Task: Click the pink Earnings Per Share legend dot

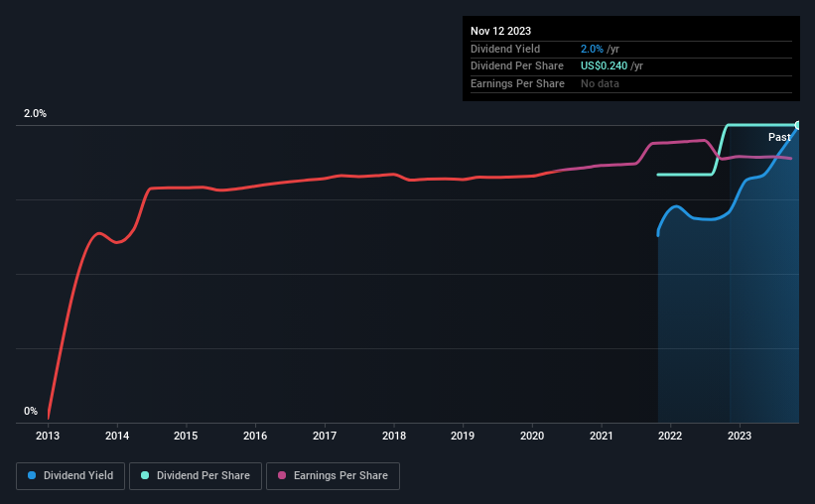Action: tap(282, 475)
